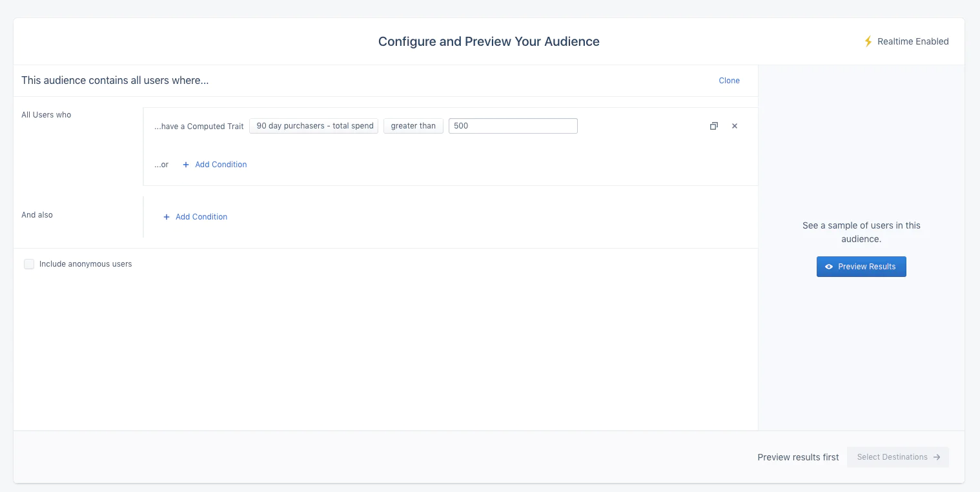Click the lightning bolt Realtime icon
Image resolution: width=980 pixels, height=492 pixels.
coord(868,41)
